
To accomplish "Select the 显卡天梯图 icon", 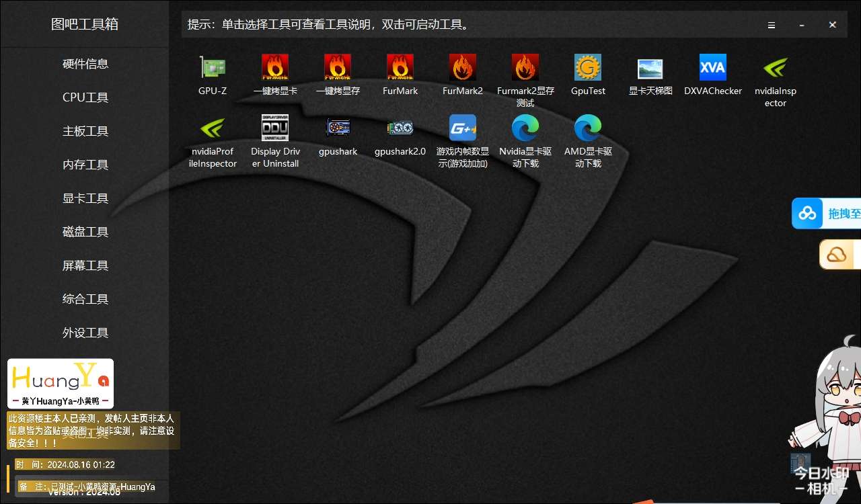I will coord(650,68).
